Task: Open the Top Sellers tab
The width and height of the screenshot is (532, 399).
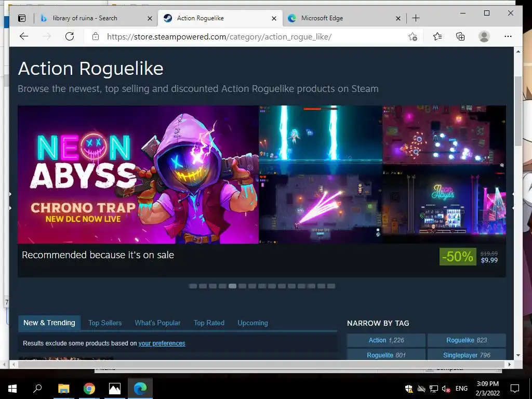Action: [x=105, y=323]
